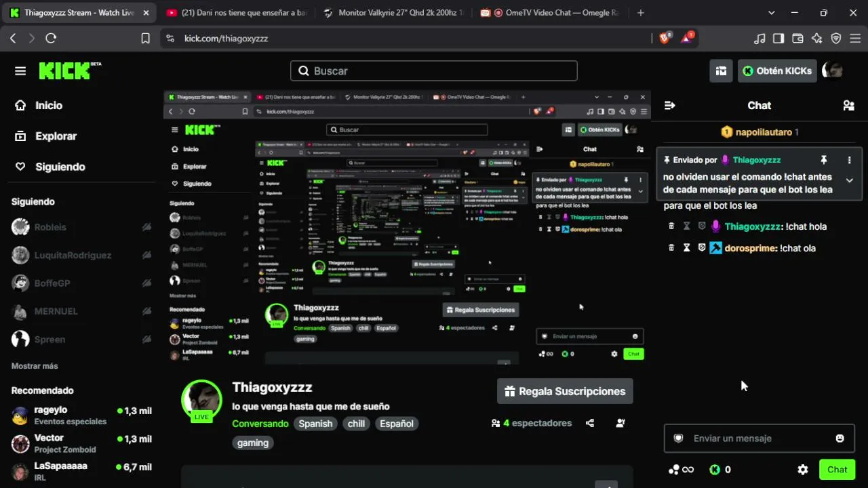
Task: Check the KICKs balance showing 0
Action: 720,470
